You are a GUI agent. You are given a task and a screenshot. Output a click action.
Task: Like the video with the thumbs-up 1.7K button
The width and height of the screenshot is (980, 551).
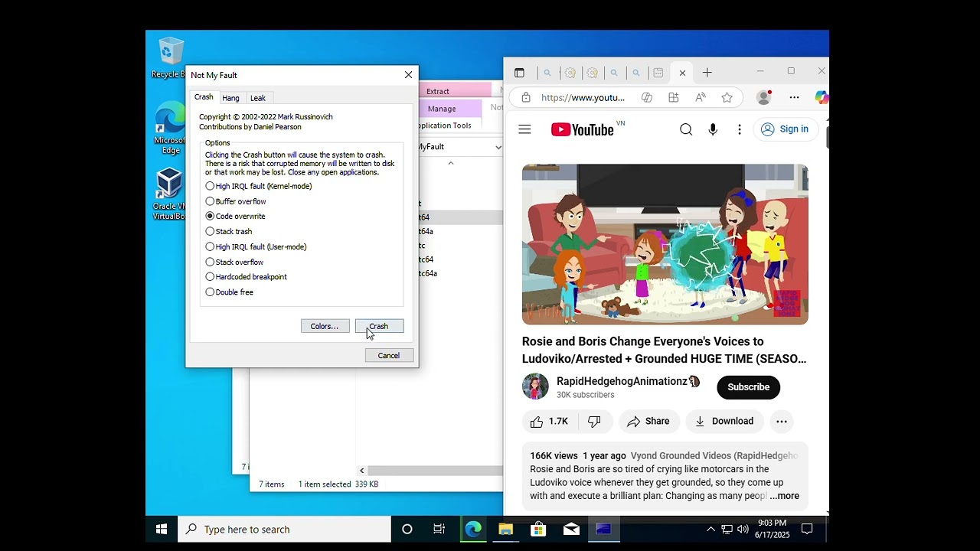pyautogui.click(x=549, y=422)
